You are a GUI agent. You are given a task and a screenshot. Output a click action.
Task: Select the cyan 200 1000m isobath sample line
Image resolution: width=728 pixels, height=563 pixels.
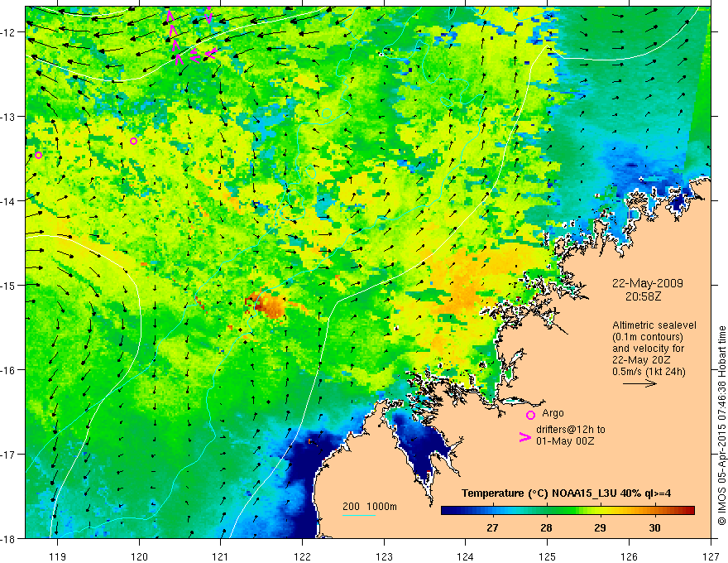click(x=359, y=515)
